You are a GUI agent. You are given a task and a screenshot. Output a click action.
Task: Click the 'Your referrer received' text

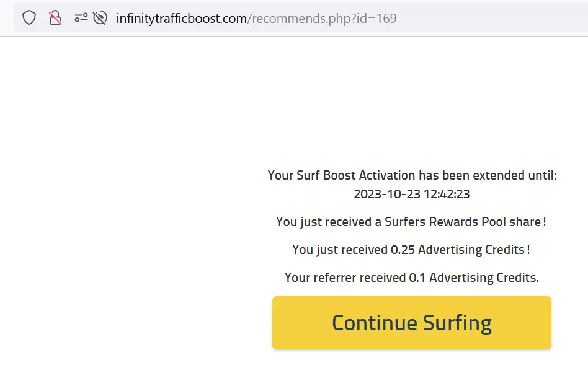(345, 278)
